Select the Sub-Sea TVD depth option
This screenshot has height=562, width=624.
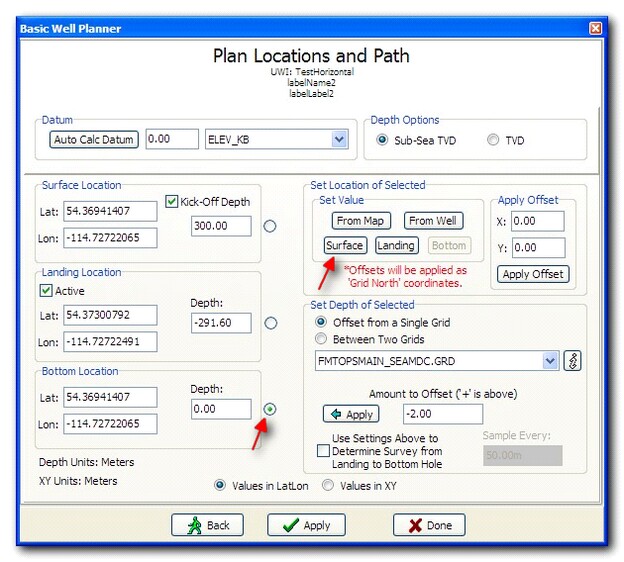[382, 140]
